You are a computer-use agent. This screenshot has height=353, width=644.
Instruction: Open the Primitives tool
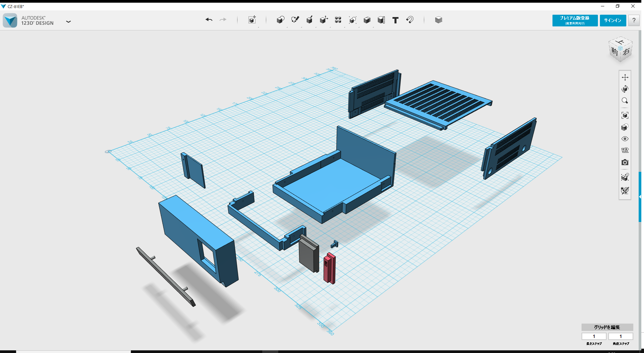[281, 20]
